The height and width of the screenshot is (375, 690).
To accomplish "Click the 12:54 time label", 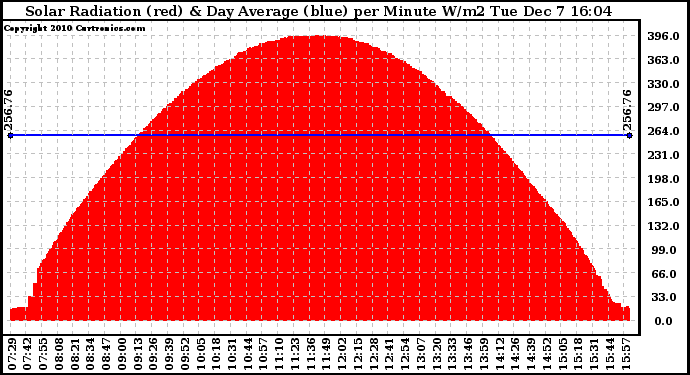I will (405, 354).
